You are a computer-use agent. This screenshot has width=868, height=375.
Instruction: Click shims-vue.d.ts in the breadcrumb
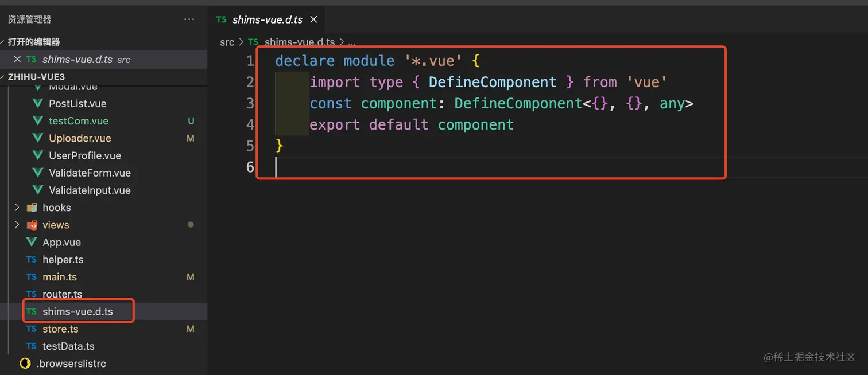300,42
